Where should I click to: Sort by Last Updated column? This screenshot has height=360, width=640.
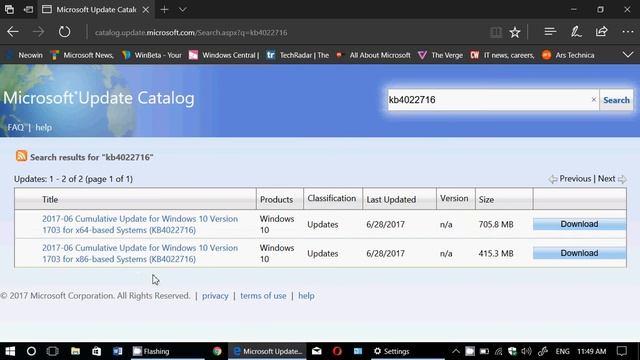tap(391, 199)
